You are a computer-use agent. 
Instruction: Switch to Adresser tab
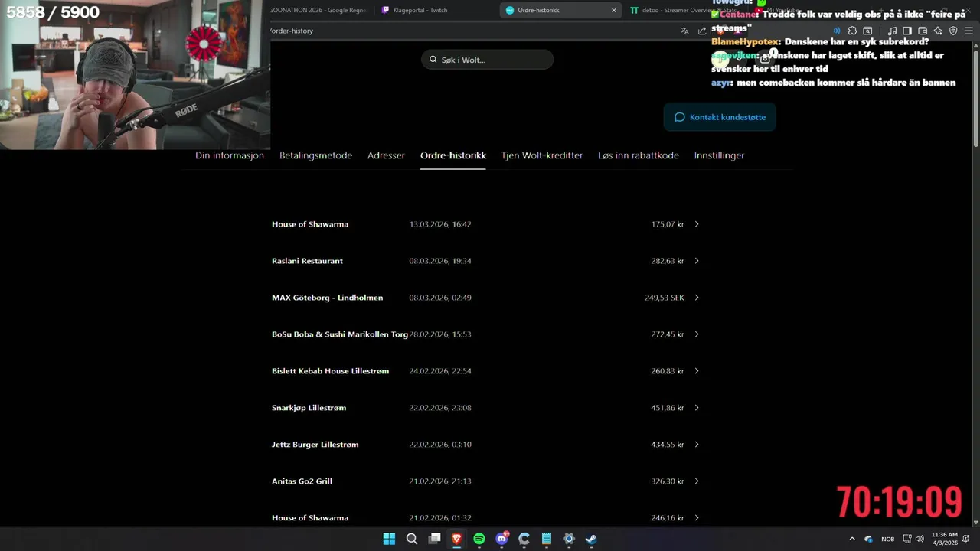pos(386,155)
